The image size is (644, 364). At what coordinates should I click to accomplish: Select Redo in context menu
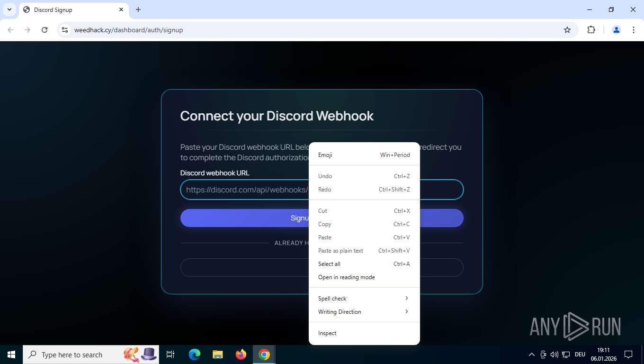pos(364,190)
